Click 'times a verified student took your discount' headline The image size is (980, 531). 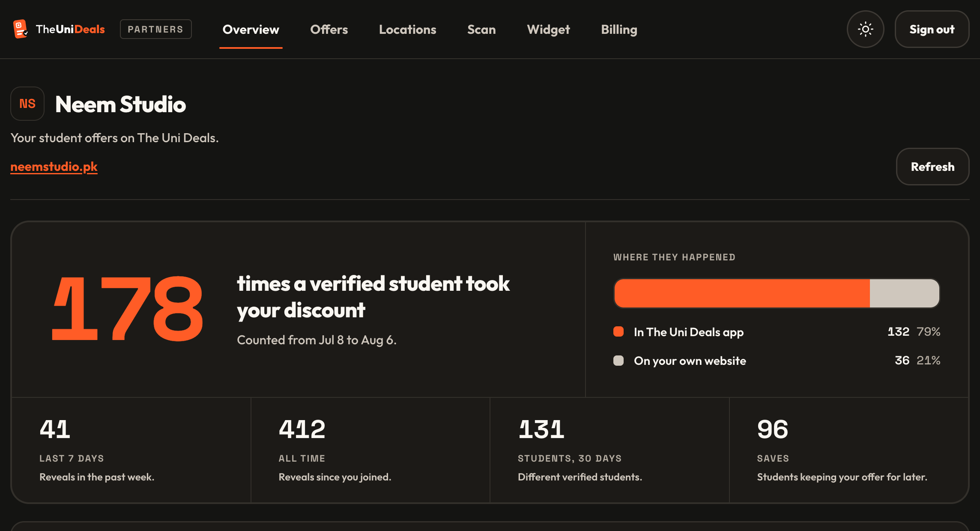click(373, 297)
